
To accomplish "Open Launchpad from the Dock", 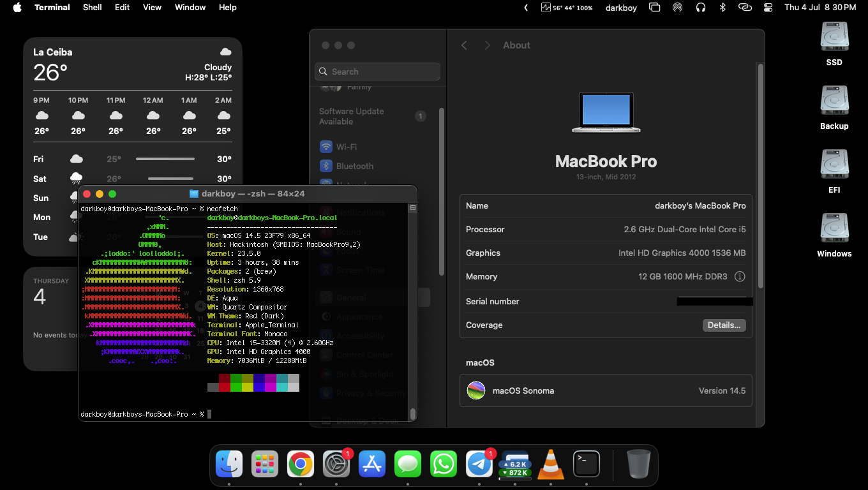I will [265, 464].
